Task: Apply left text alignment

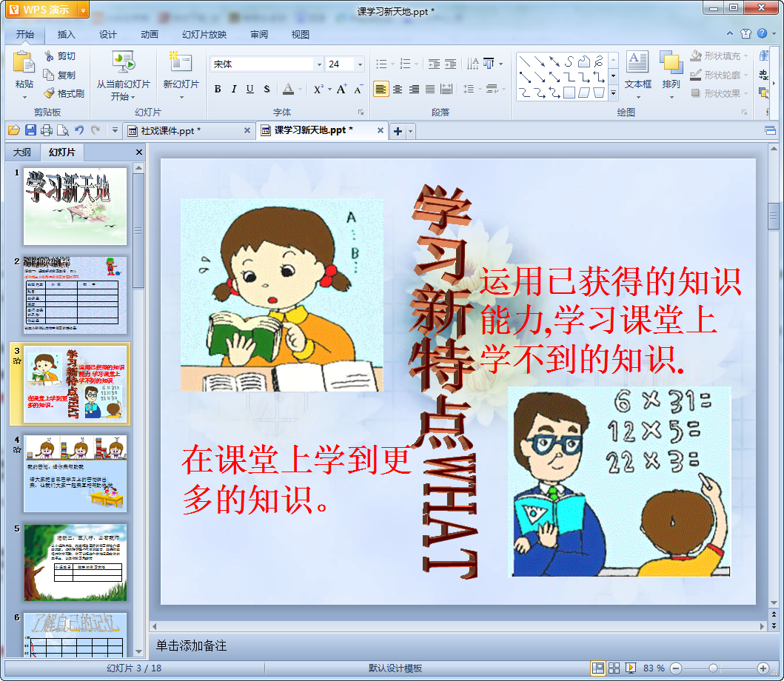Action: coord(381,89)
